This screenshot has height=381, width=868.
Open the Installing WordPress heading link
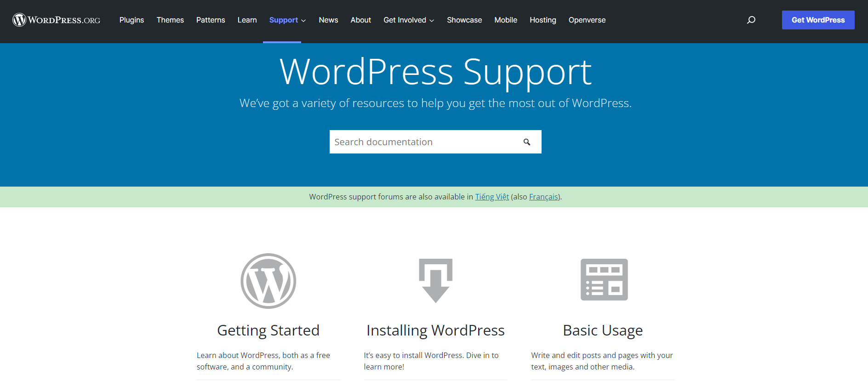[436, 330]
